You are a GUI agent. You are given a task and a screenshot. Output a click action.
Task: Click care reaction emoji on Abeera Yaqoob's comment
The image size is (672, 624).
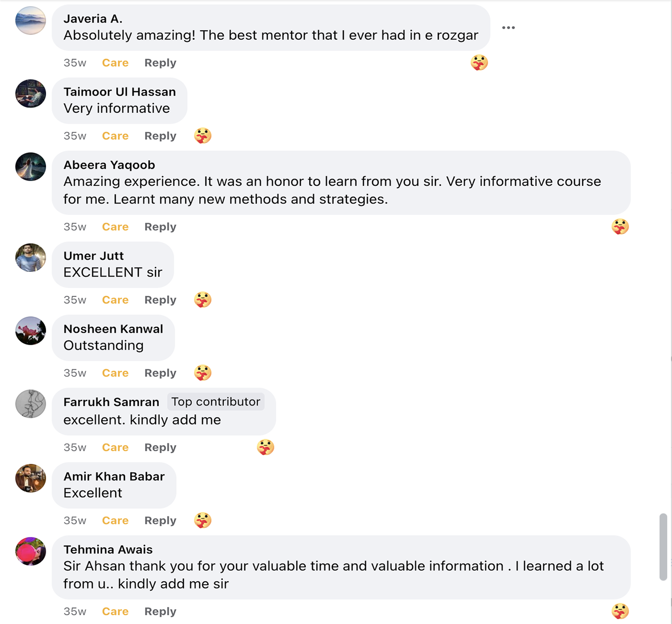[620, 227]
